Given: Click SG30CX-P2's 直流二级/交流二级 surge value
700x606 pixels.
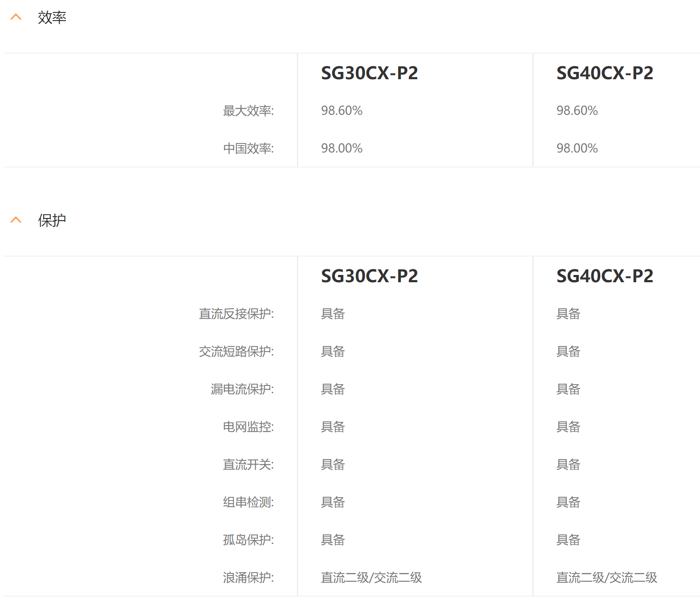Looking at the screenshot, I should click(x=371, y=578).
